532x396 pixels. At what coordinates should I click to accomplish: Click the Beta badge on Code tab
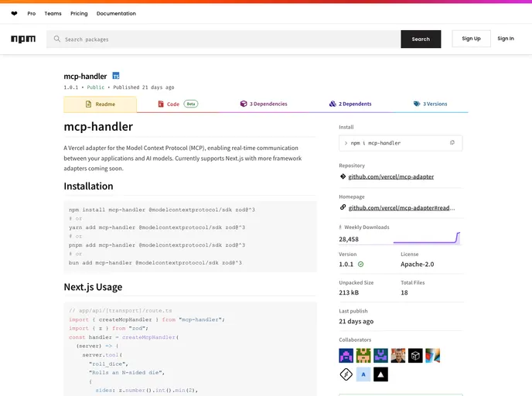(x=191, y=104)
